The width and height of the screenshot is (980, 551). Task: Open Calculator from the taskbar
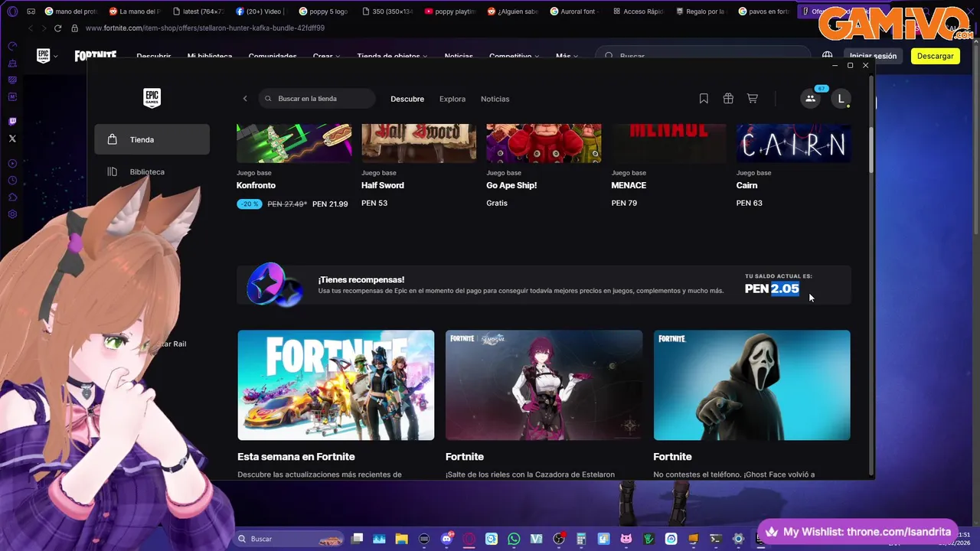(x=581, y=539)
